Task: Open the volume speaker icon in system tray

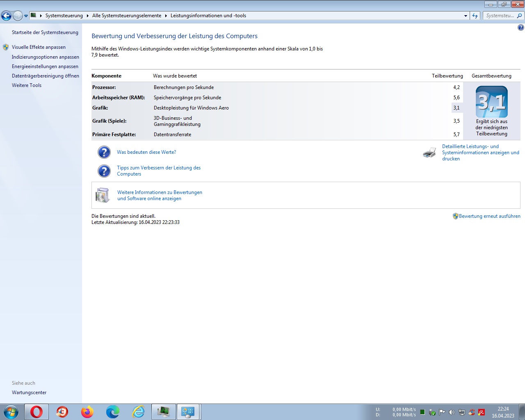Action: (x=452, y=412)
